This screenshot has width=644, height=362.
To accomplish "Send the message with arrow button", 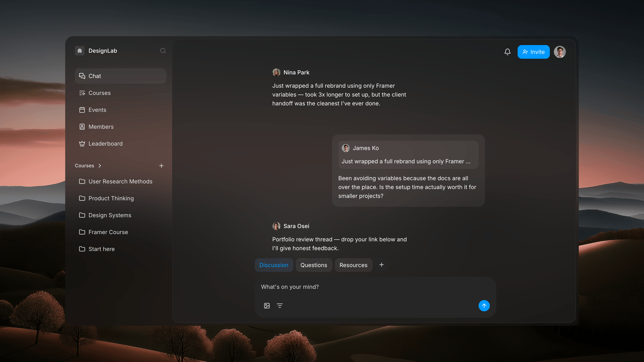I will (x=484, y=305).
